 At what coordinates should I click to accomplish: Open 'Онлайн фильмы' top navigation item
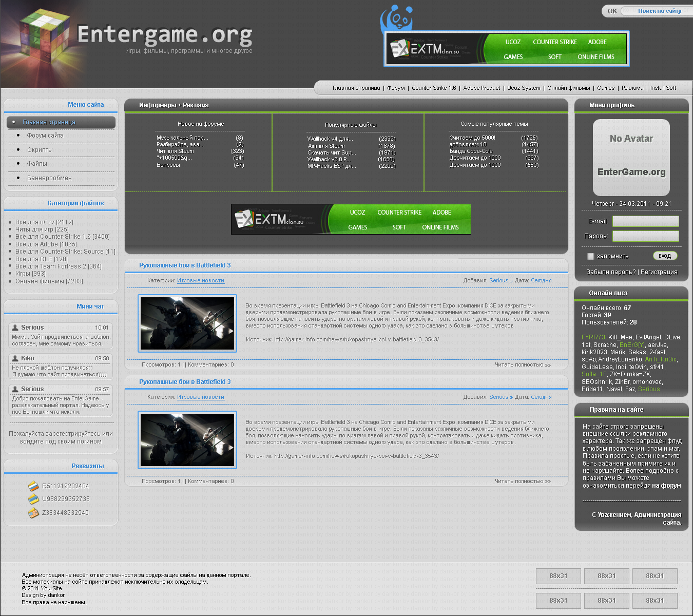(569, 88)
